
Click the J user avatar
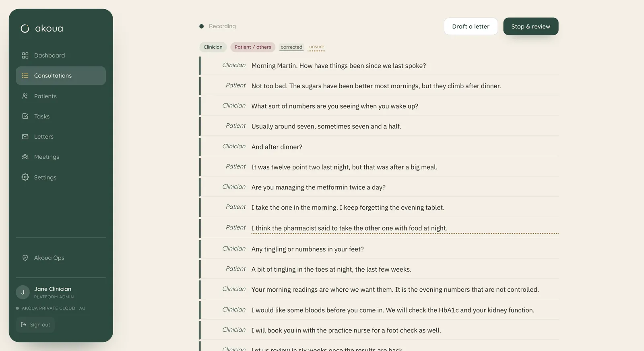click(23, 292)
